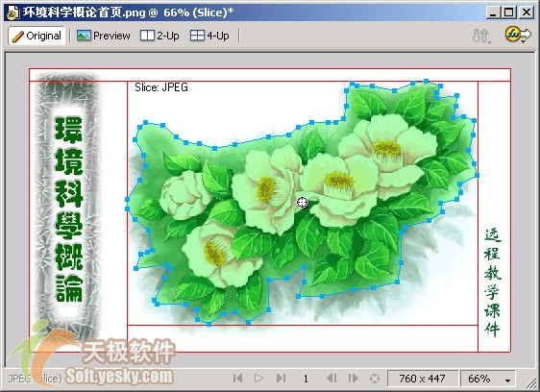Select the vertical green title text slice

69,209
